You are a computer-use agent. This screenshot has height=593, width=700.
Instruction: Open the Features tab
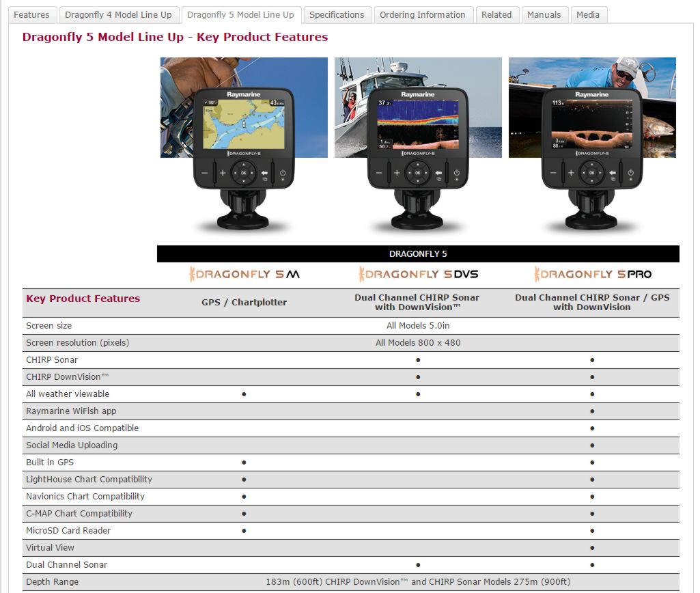[31, 15]
